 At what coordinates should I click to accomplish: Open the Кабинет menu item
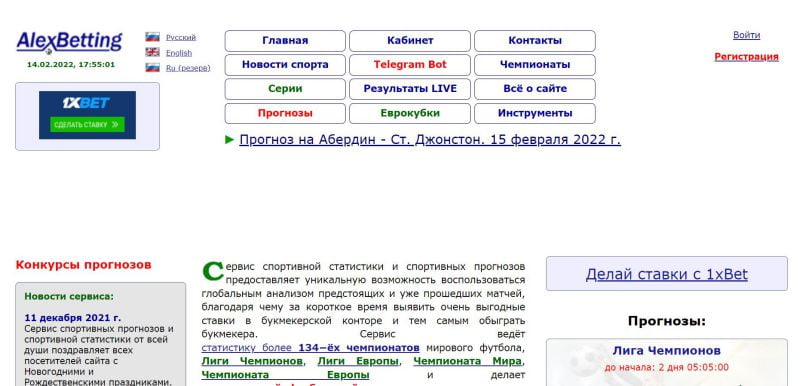point(410,41)
